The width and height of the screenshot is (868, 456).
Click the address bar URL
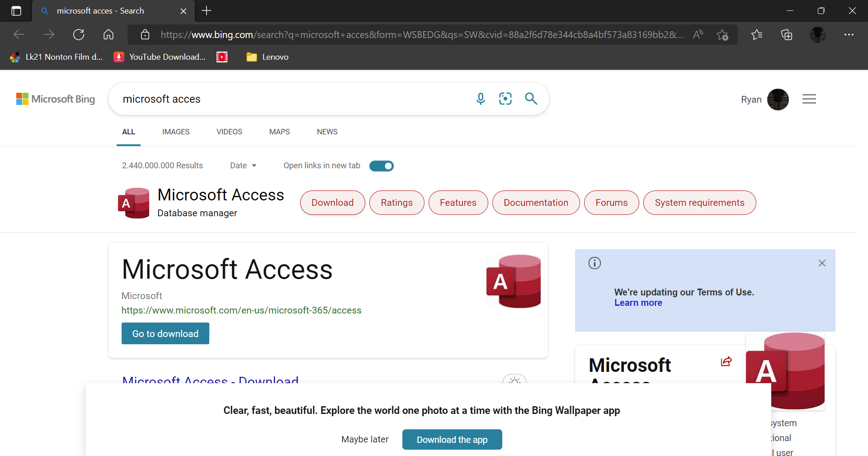[x=422, y=34]
